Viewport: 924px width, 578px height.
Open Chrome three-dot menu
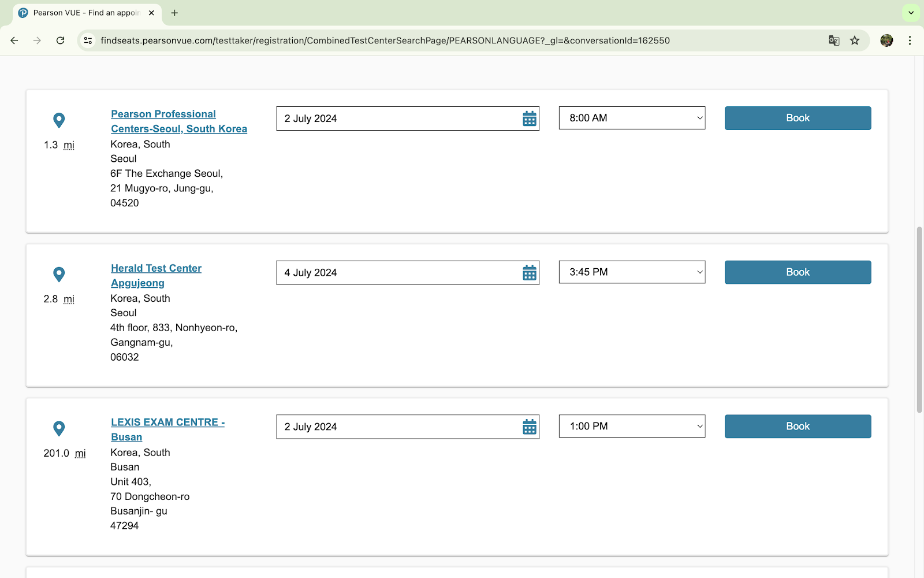(910, 40)
